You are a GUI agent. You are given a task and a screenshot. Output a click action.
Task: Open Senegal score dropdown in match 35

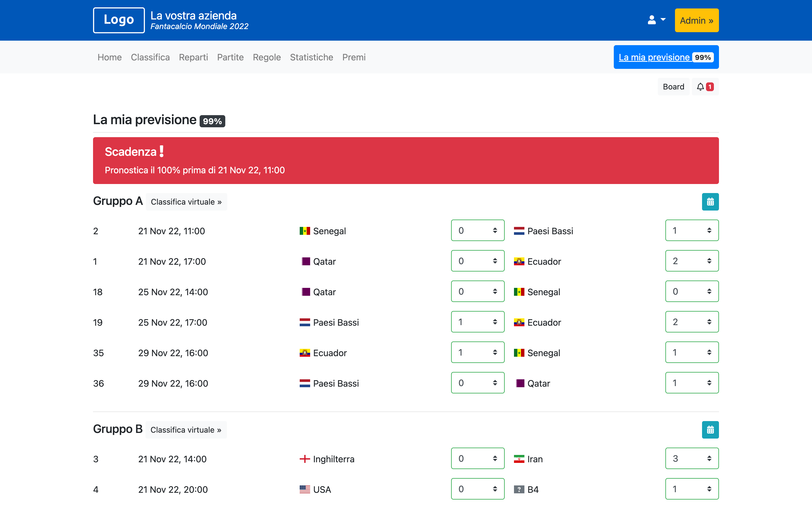point(692,352)
